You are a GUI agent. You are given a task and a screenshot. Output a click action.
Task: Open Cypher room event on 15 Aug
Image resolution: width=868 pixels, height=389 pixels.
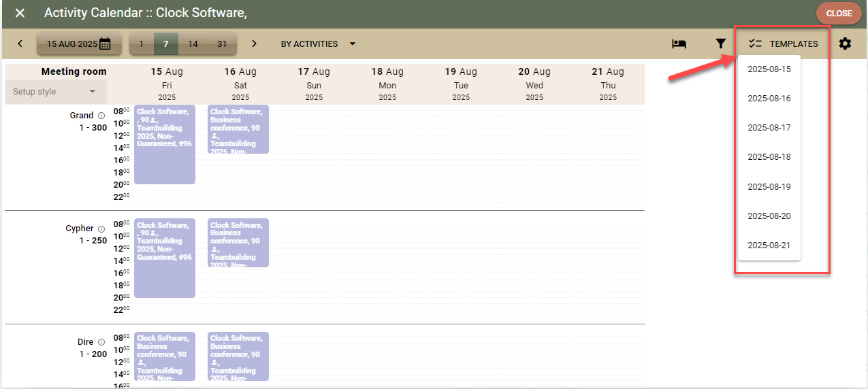(165, 258)
